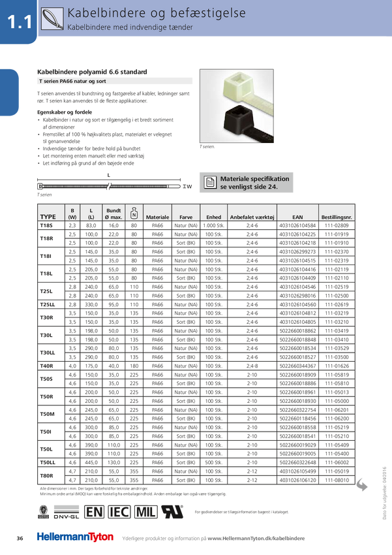Click the 1.1 chapter tab
The image size is (392, 555).
pos(18,22)
